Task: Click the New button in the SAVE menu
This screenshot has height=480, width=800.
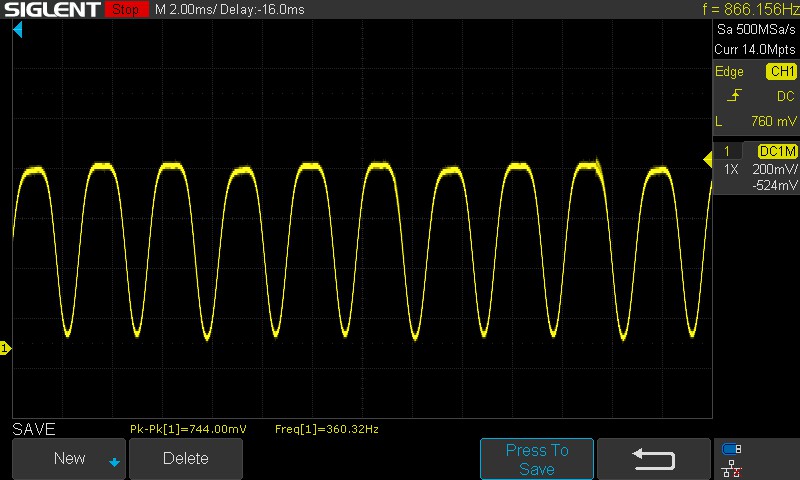Action: 69,459
